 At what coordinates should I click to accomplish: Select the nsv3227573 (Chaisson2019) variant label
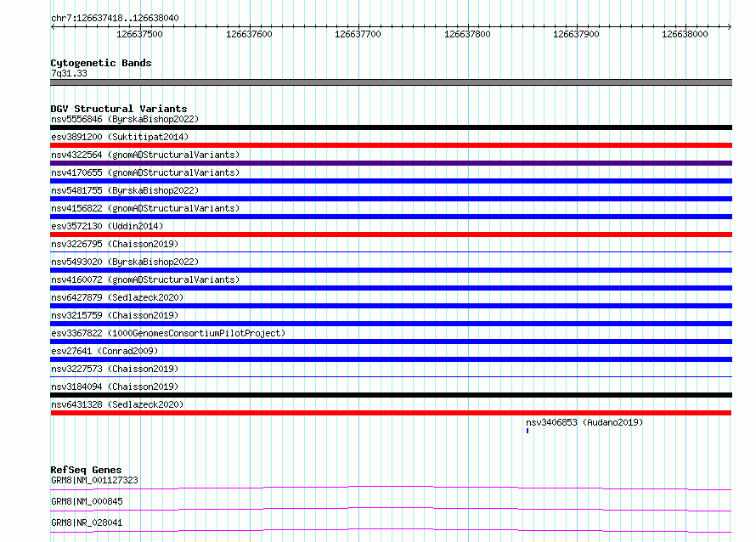[115, 369]
